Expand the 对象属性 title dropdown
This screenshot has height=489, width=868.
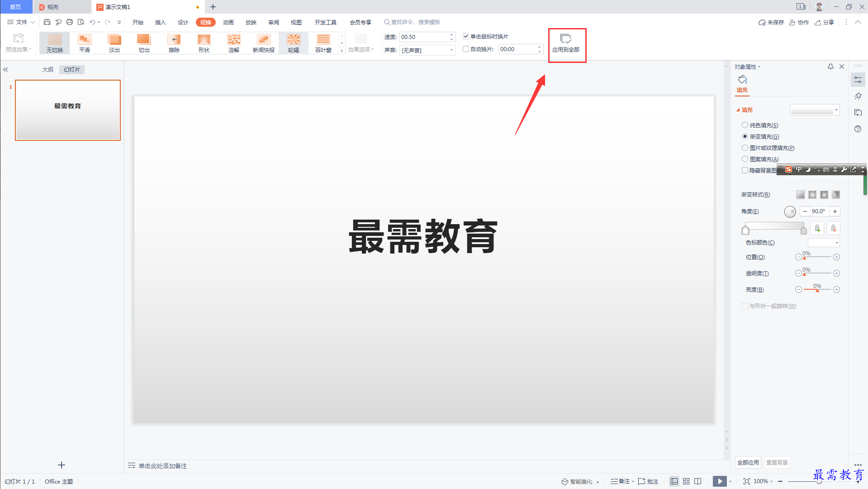747,67
